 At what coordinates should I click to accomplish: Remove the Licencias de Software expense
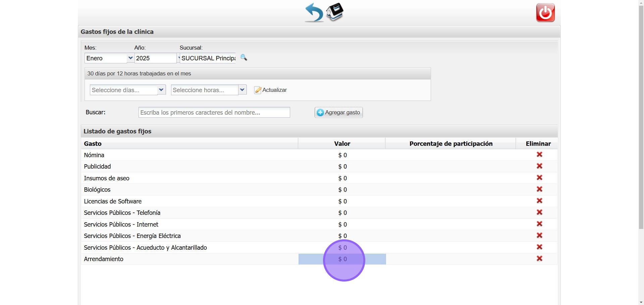coord(539,201)
